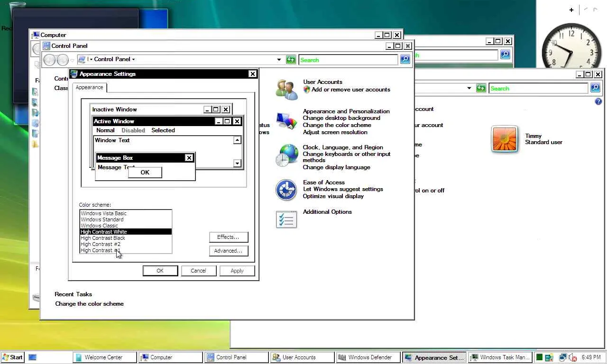Click Disabled in the preview menu bar

pos(133,130)
